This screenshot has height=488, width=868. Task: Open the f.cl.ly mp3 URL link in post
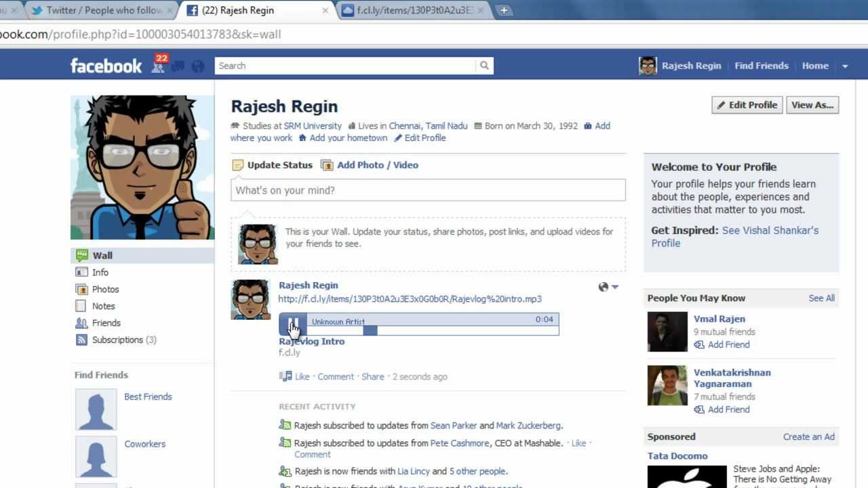[x=410, y=299]
